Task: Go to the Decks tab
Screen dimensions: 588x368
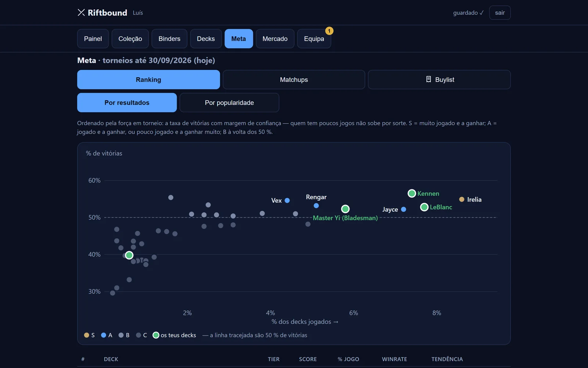Action: click(206, 39)
